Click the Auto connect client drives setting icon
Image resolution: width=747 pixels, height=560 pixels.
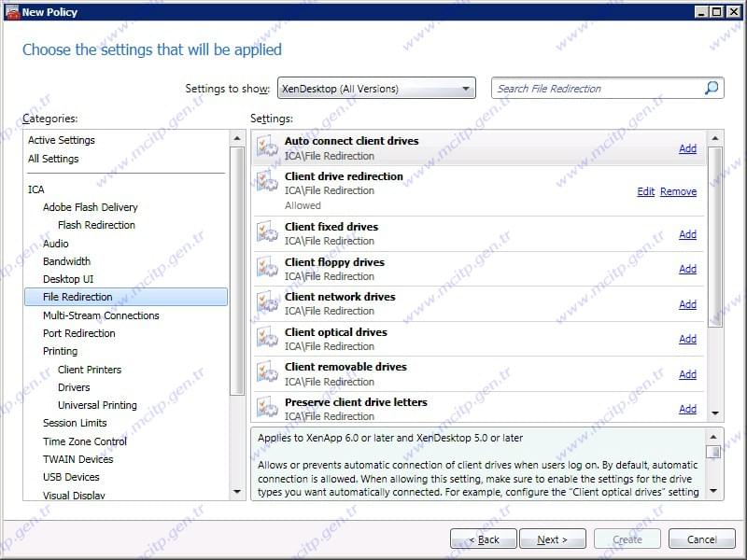tap(267, 147)
